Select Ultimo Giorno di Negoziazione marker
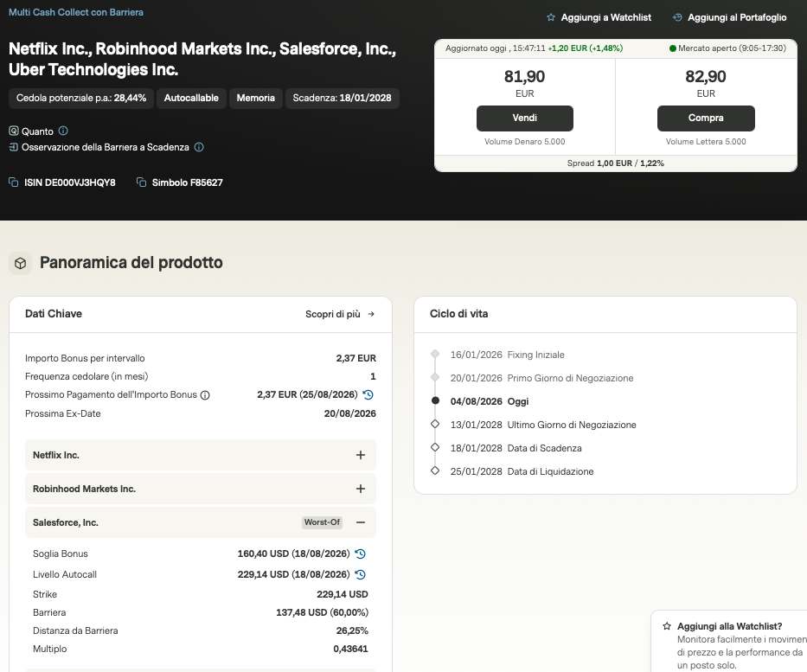Screen dimensions: 807x672 click(435, 424)
